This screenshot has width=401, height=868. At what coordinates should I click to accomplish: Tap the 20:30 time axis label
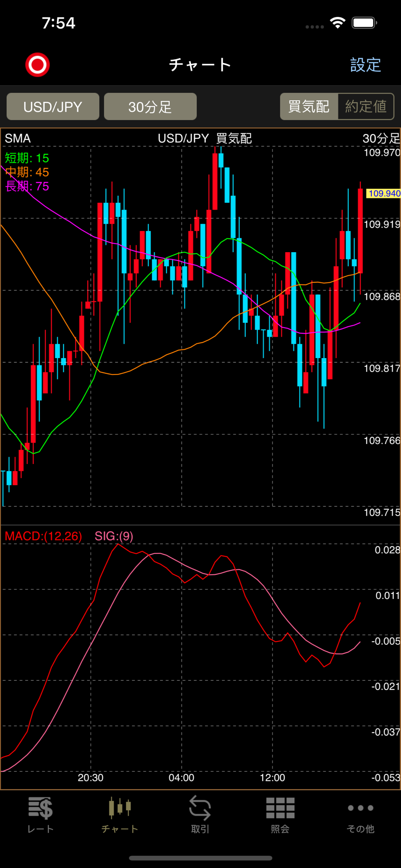click(91, 778)
